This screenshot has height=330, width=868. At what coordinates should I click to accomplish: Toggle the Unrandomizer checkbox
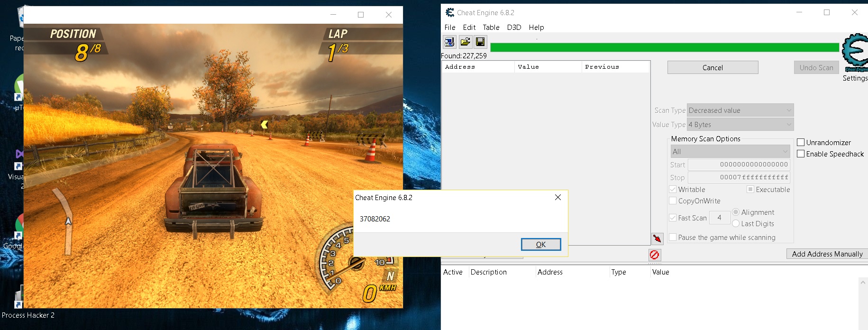tap(801, 142)
